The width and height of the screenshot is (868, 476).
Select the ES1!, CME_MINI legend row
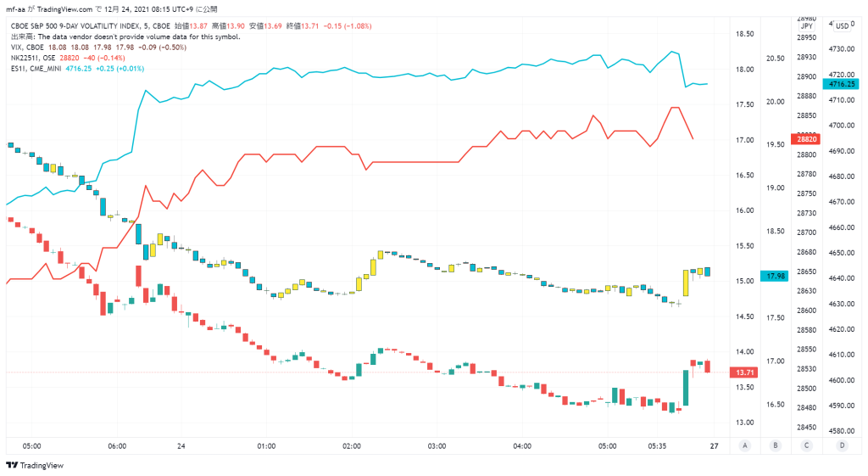point(77,69)
